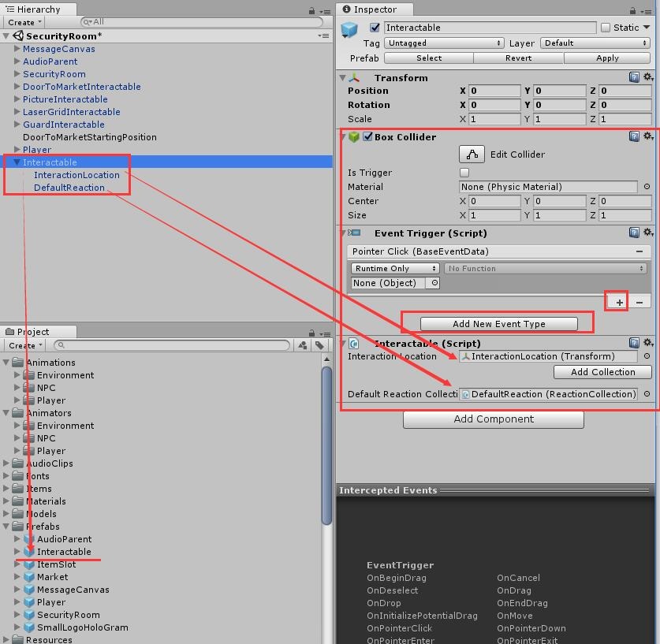Open the Project Create dropdown
The width and height of the screenshot is (660, 644).
24,345
